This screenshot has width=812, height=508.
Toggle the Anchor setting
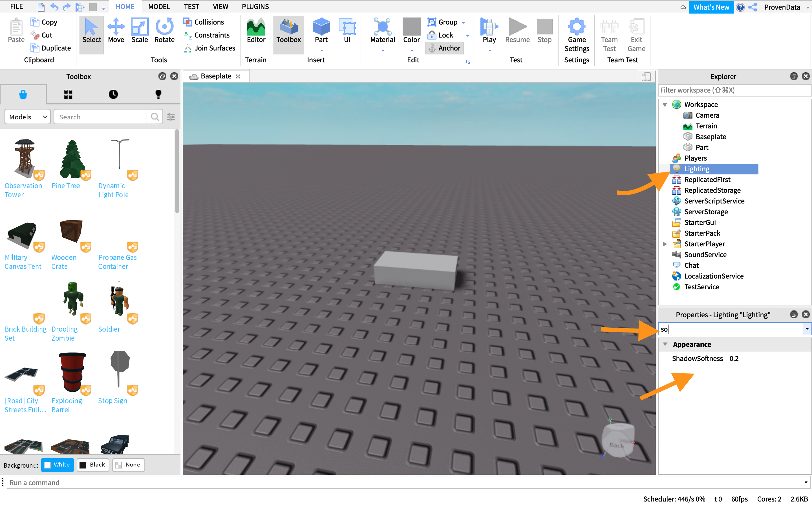coord(445,48)
